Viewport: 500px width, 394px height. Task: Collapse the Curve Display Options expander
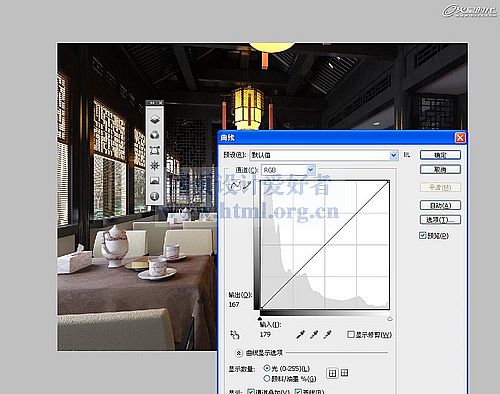coord(239,353)
